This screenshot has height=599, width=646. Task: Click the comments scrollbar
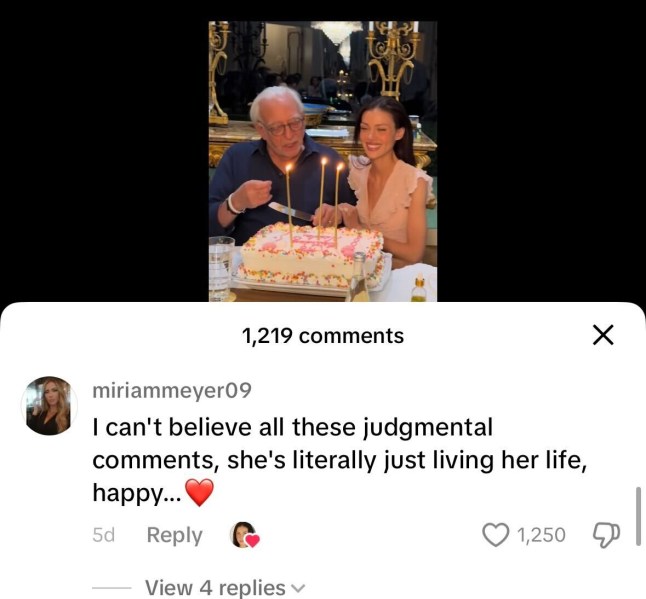click(638, 516)
